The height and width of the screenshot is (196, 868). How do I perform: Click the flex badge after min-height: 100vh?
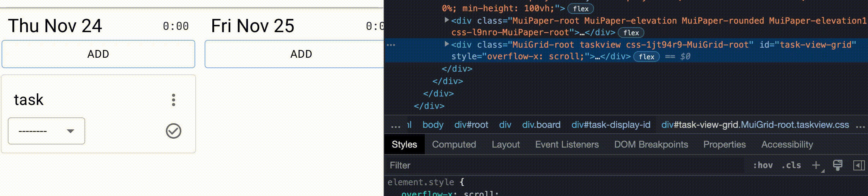click(580, 9)
